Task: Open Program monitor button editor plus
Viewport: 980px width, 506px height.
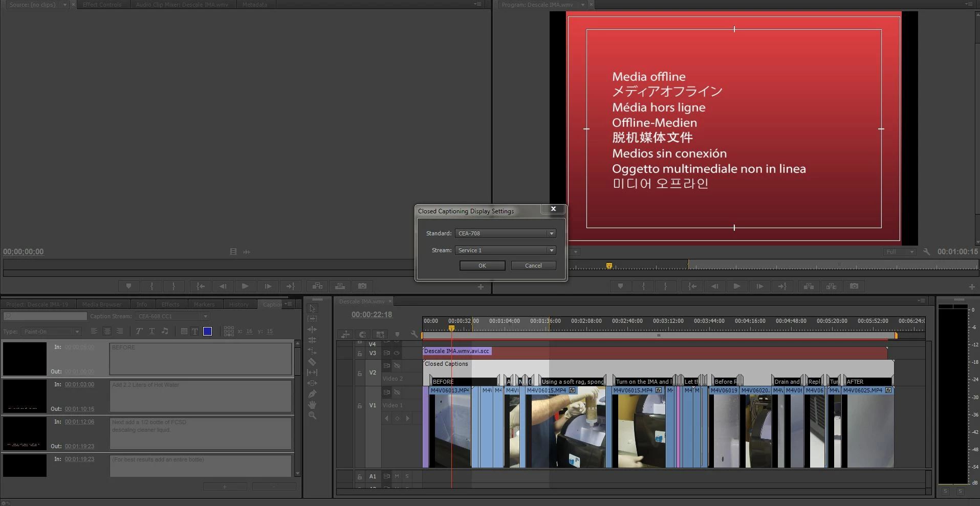Action: 972,287
